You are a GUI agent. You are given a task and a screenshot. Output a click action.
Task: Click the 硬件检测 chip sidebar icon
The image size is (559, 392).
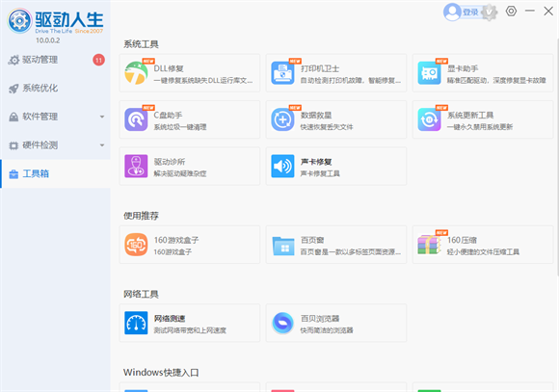click(x=13, y=145)
